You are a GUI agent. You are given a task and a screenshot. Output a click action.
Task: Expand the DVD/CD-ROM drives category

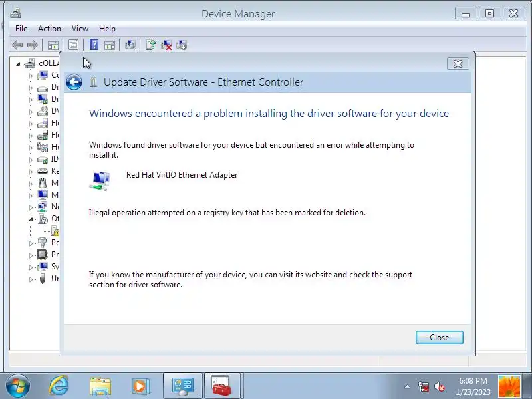point(31,112)
